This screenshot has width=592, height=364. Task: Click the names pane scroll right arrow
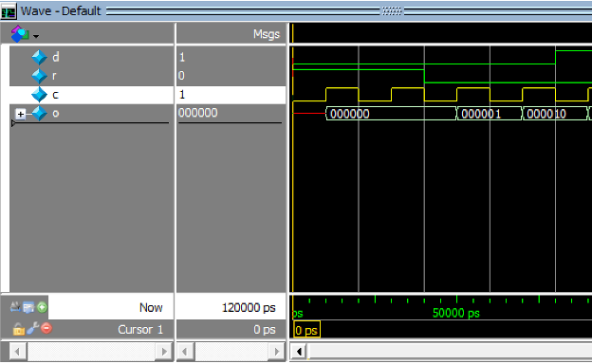(x=164, y=352)
